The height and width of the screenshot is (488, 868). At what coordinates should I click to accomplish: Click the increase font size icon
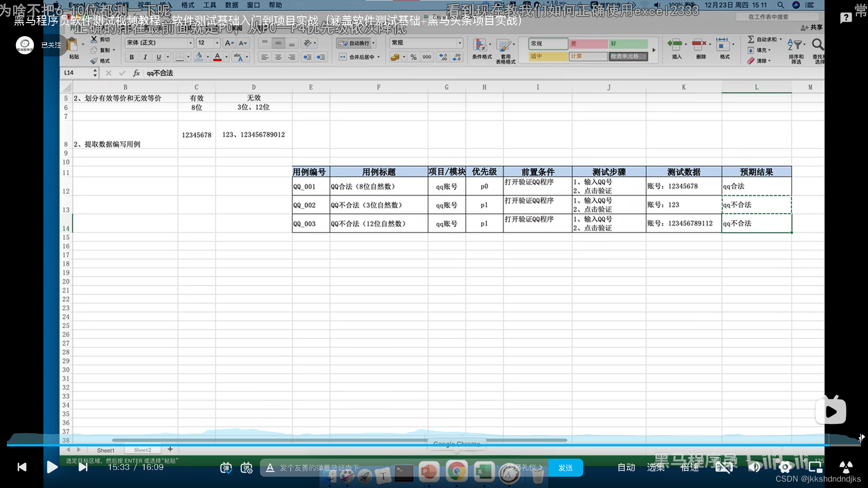229,43
